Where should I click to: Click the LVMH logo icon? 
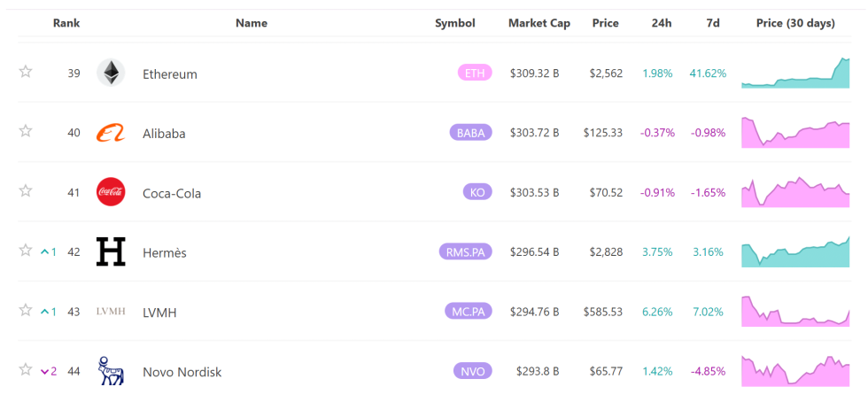pyautogui.click(x=111, y=312)
